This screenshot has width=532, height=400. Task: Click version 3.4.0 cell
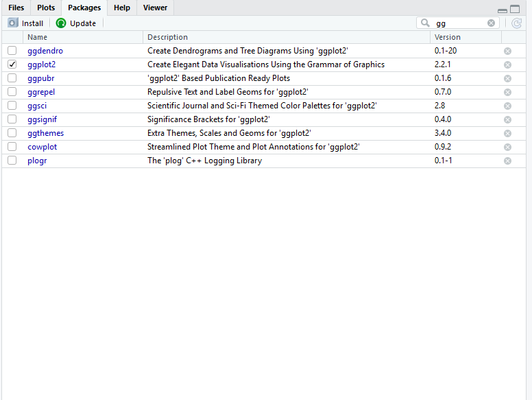pos(443,133)
